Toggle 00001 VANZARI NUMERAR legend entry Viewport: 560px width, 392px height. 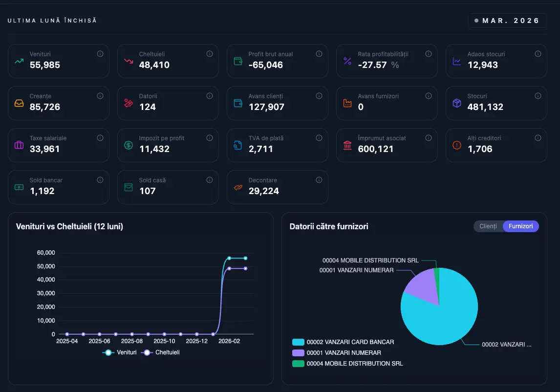(337, 353)
